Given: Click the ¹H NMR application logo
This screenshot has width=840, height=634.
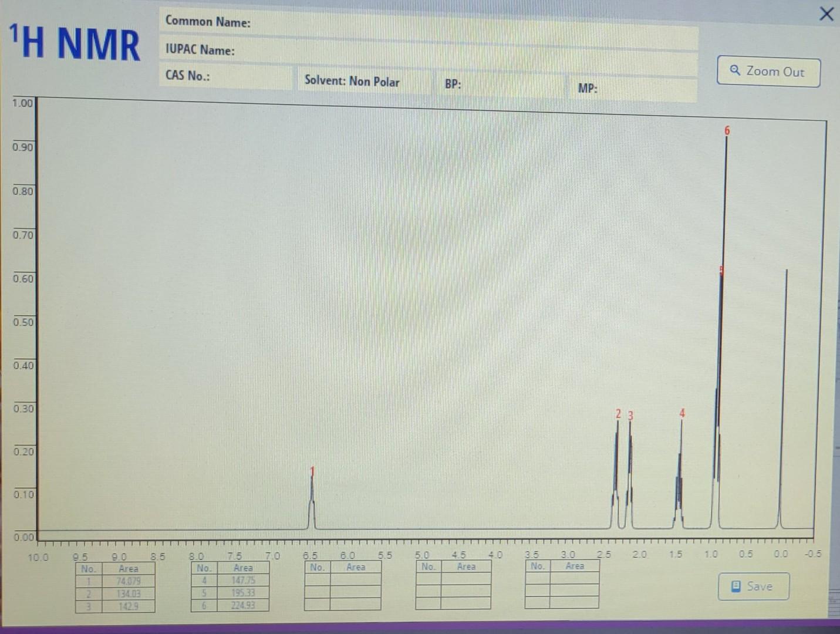Looking at the screenshot, I should point(73,42).
